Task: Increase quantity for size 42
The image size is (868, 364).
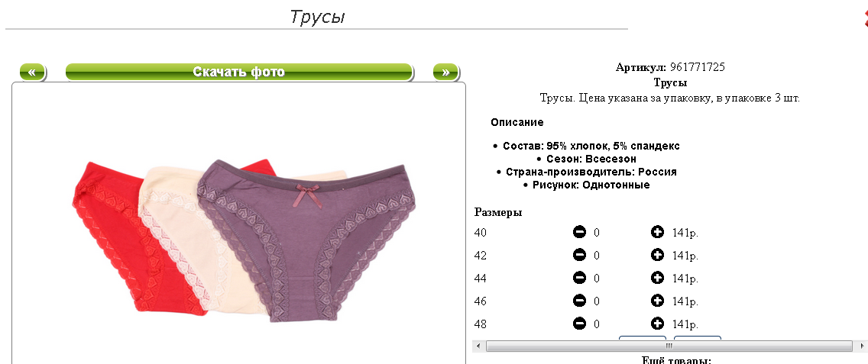Action: (657, 255)
